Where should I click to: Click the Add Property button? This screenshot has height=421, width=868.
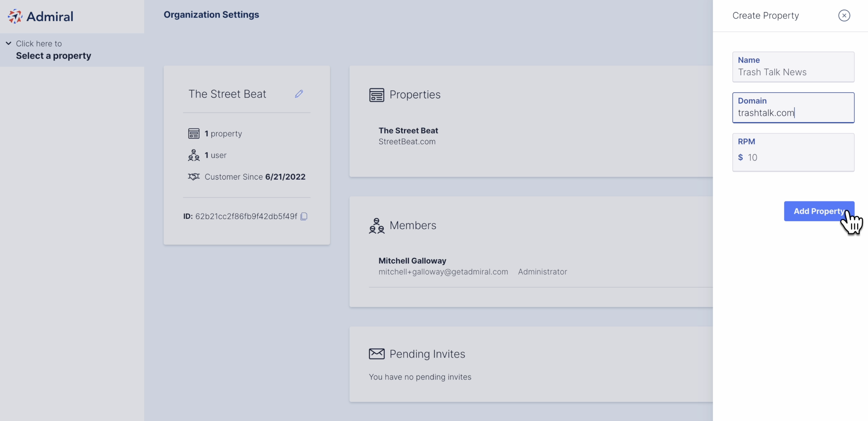click(x=819, y=211)
